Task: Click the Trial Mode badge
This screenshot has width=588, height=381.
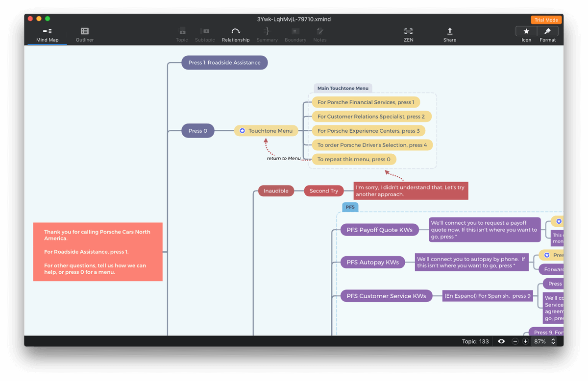Action: [546, 20]
